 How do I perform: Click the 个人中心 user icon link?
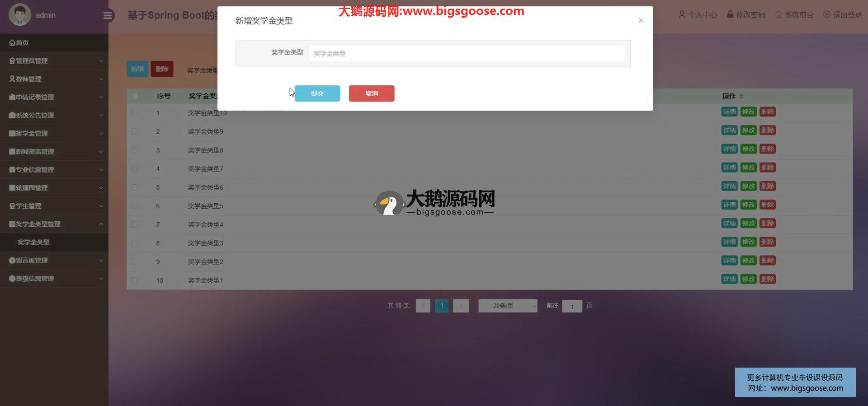pos(682,14)
